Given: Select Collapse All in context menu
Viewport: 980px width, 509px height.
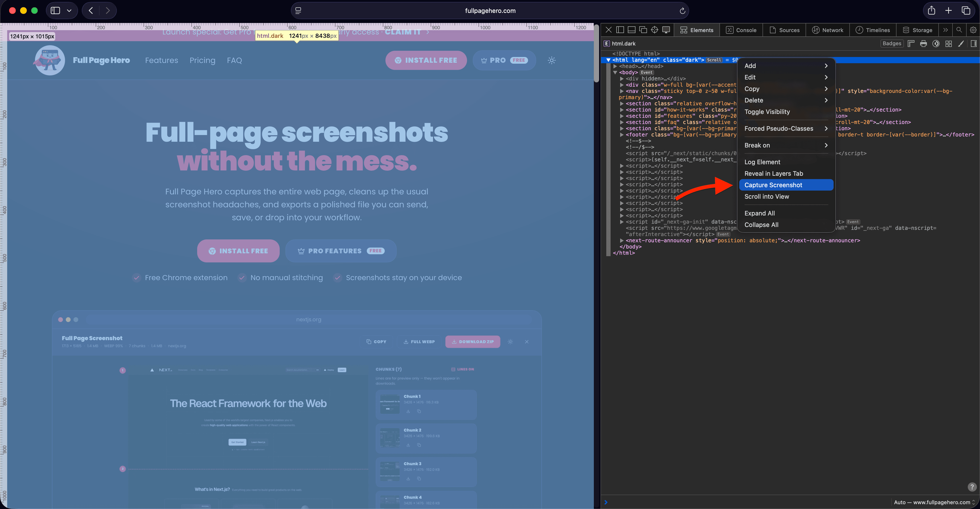Looking at the screenshot, I should 786,225.
